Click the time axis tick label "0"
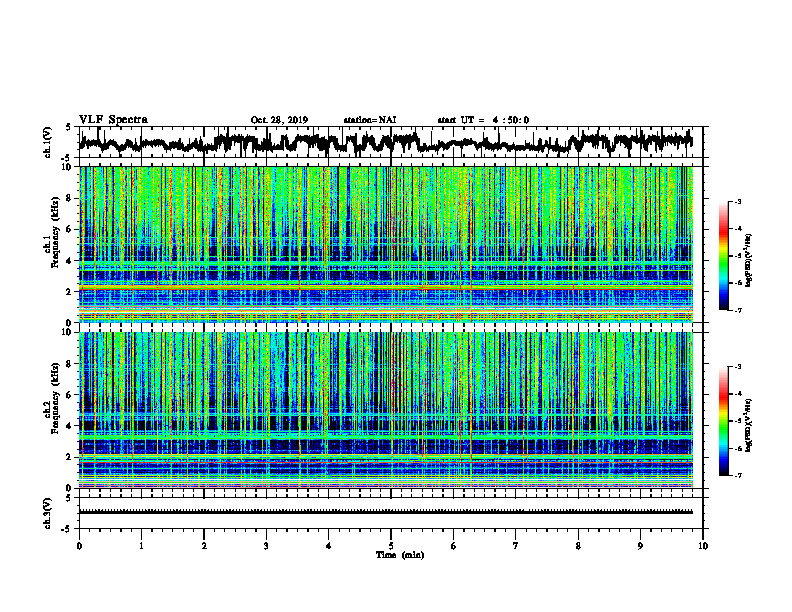This screenshot has width=792, height=612. point(79,546)
